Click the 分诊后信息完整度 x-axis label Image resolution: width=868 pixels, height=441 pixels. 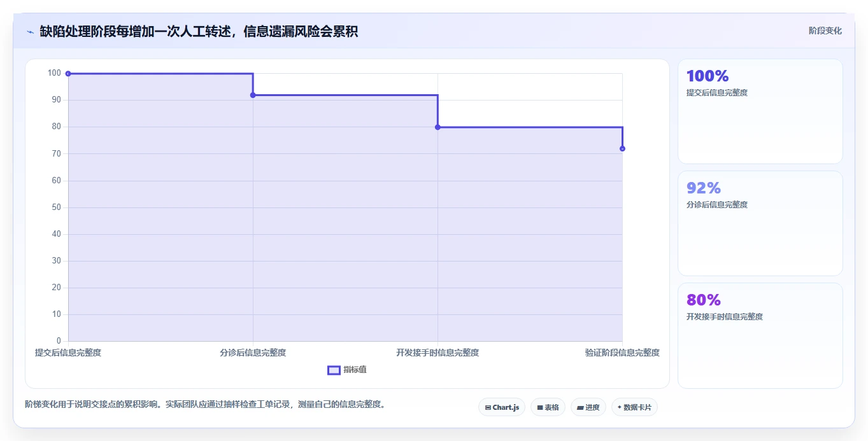point(253,353)
